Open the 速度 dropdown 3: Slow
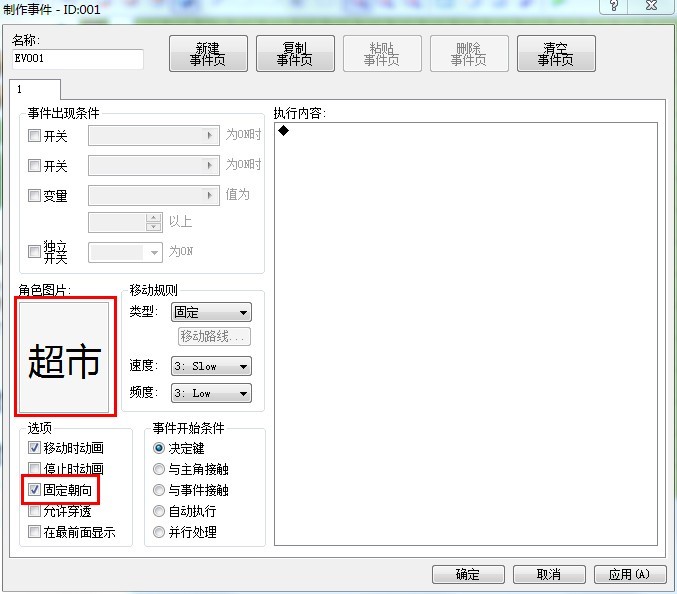This screenshot has width=677, height=594. coord(211,367)
